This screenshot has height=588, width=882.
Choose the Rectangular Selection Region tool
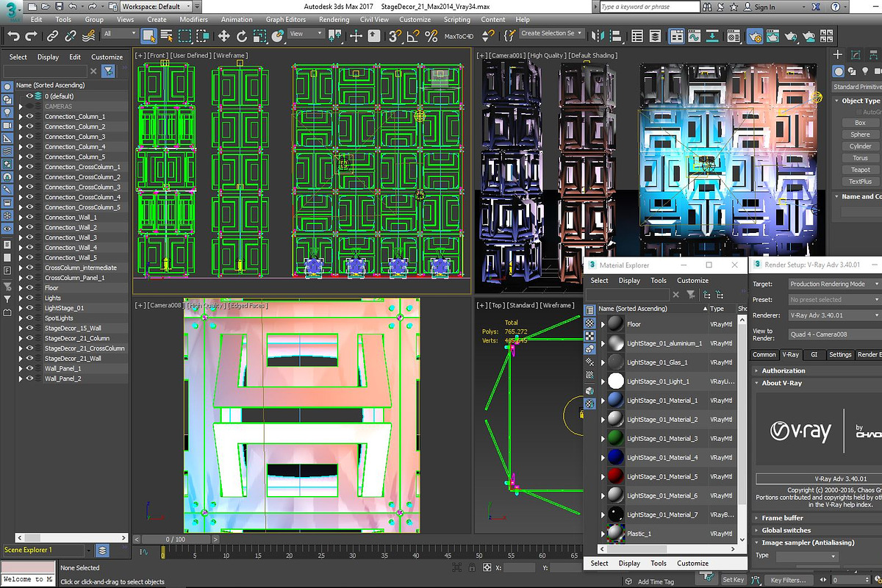pyautogui.click(x=184, y=35)
